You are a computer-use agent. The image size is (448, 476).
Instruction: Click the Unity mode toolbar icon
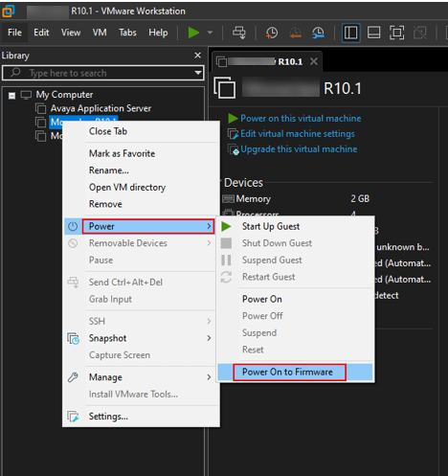(x=420, y=33)
